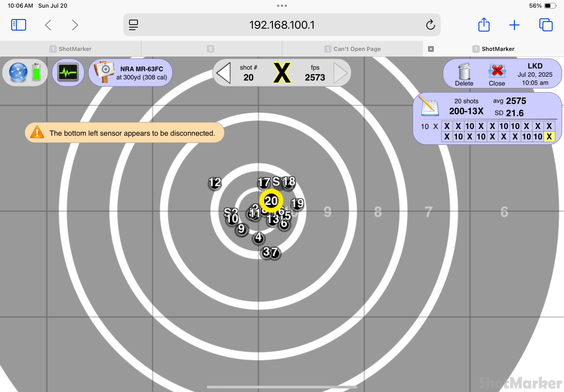564x392 pixels.
Task: Select the first X cell in scoreboard
Action: (x=447, y=126)
